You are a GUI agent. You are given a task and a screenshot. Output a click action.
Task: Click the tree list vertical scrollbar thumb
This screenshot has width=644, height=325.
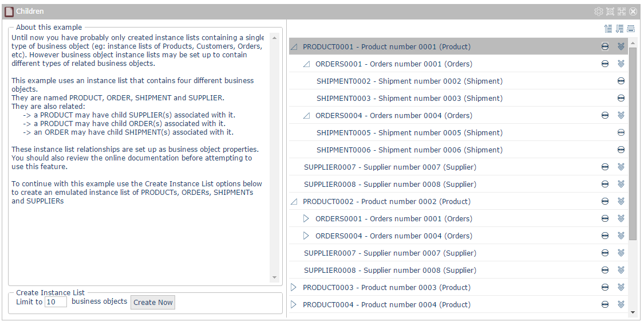click(x=633, y=143)
